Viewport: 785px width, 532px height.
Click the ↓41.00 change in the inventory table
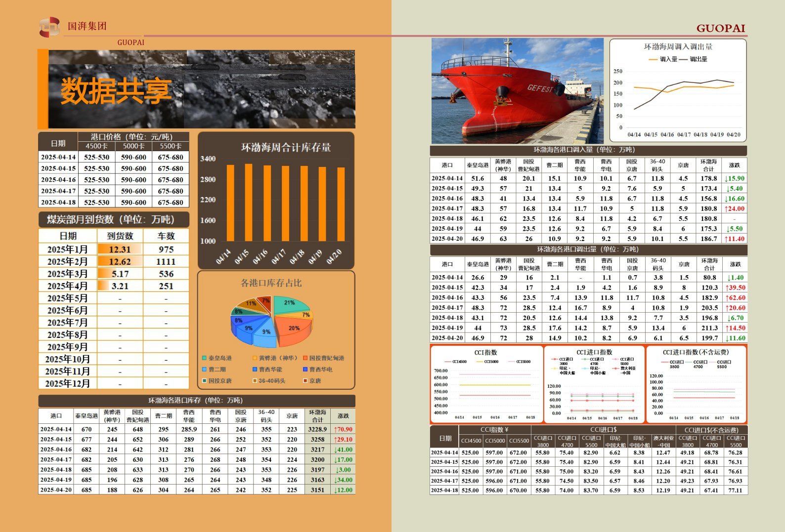click(x=343, y=450)
